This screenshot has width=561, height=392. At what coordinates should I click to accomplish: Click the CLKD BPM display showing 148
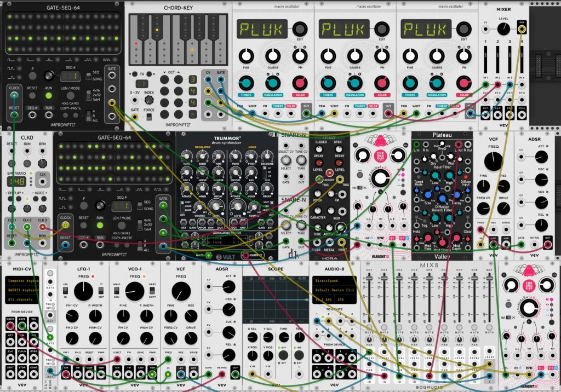16,181
